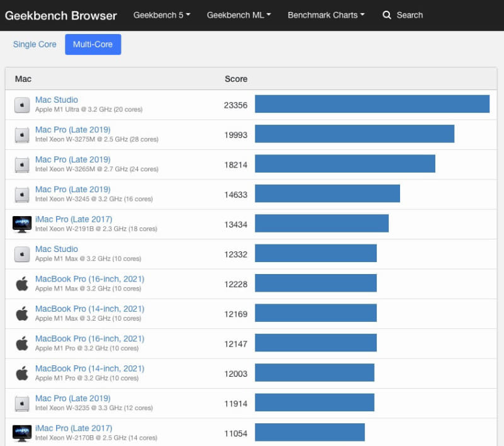Expand the Geekbench ML dropdown

[239, 15]
